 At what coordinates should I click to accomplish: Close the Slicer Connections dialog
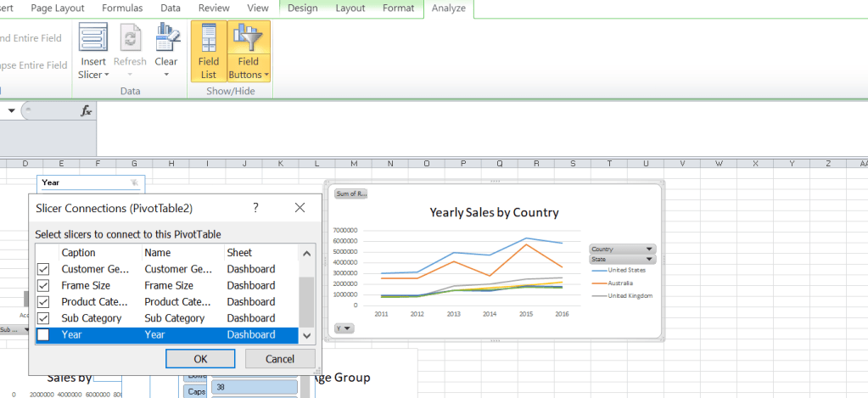300,207
